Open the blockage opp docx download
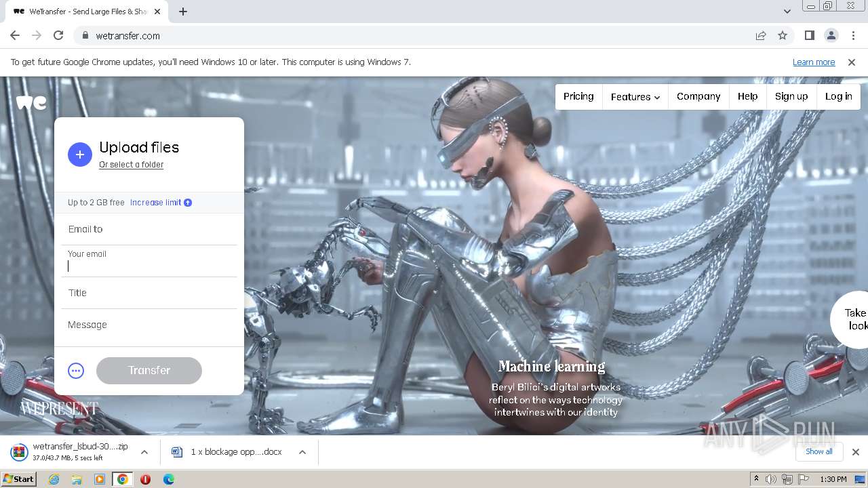 237,451
